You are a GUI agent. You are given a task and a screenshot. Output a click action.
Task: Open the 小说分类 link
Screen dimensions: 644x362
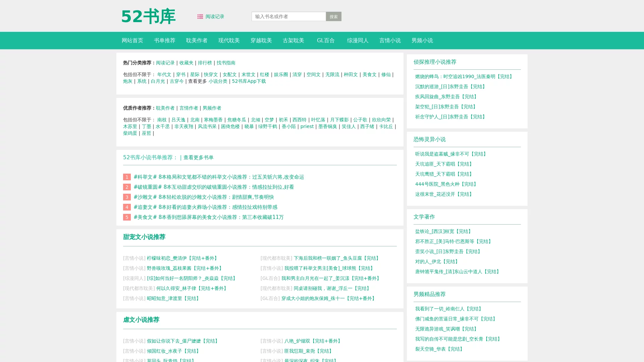[218, 81]
